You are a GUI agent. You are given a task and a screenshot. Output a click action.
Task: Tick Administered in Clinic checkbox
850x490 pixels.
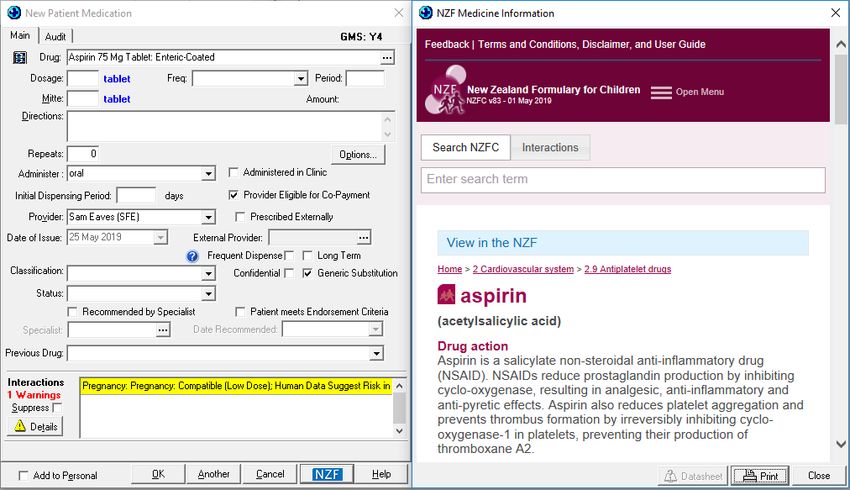pyautogui.click(x=233, y=172)
